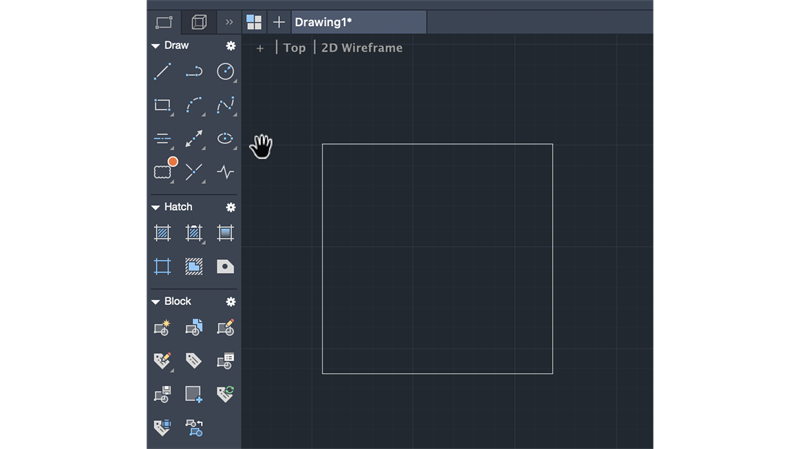This screenshot has height=449, width=800.
Task: Choose the Circle drawing tool
Action: [x=226, y=71]
